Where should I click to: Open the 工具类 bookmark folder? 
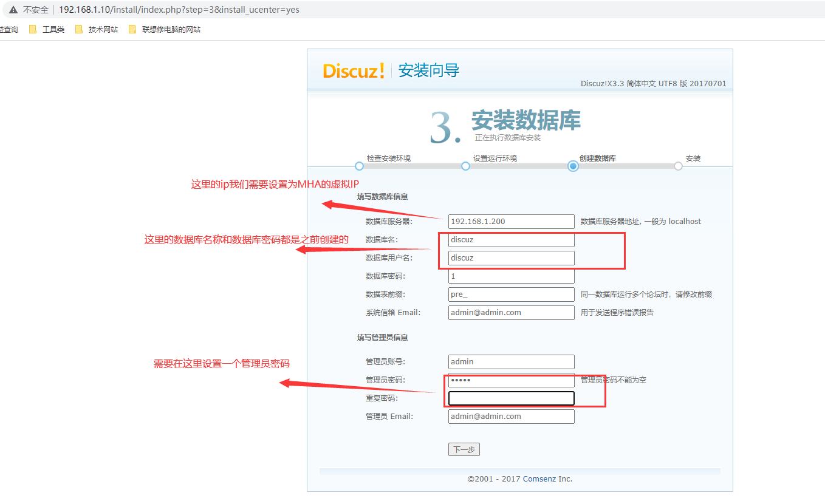pos(47,29)
